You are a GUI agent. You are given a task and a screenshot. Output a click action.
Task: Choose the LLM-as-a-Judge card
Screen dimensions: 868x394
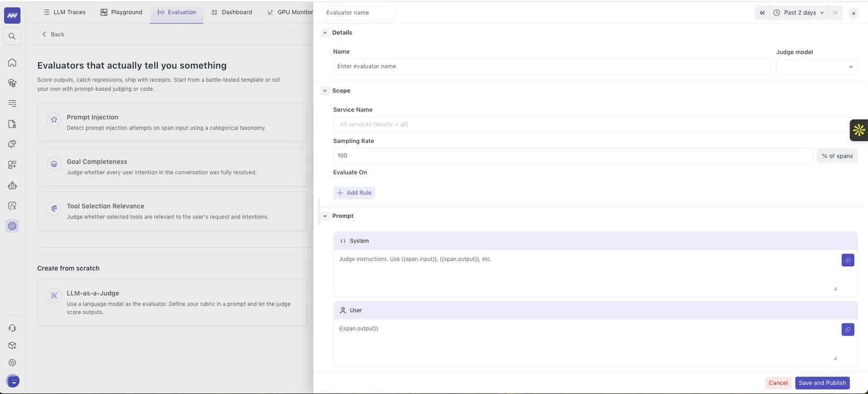172,302
